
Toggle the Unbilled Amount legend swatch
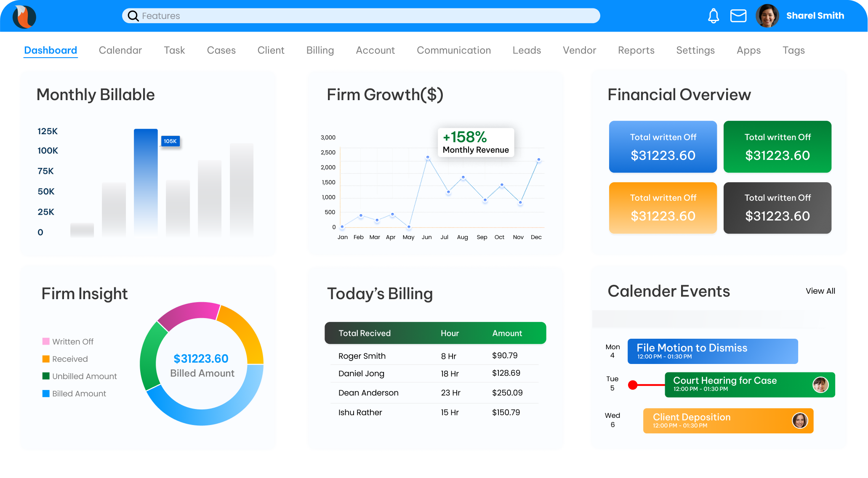[46, 376]
